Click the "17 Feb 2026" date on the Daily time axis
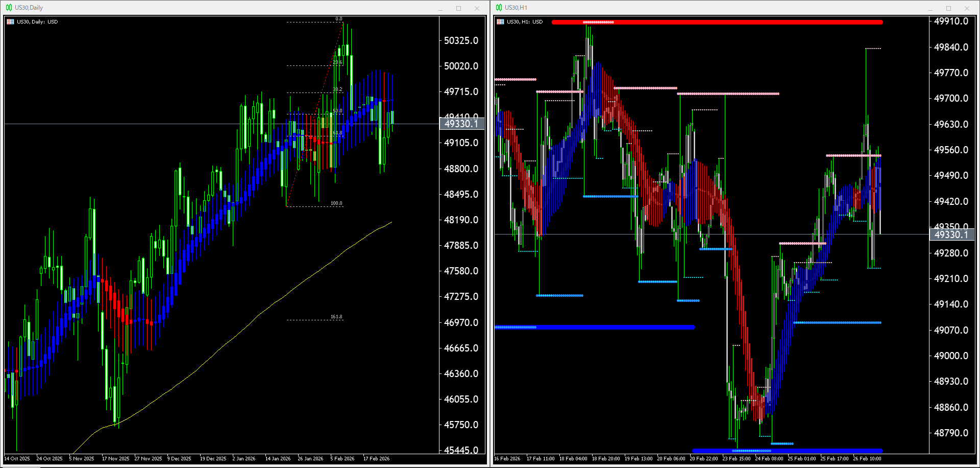This screenshot has height=468, width=980. (376, 459)
